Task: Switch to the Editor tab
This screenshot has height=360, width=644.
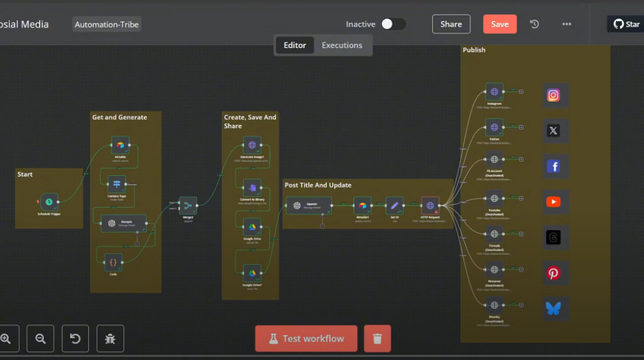Action: tap(295, 45)
